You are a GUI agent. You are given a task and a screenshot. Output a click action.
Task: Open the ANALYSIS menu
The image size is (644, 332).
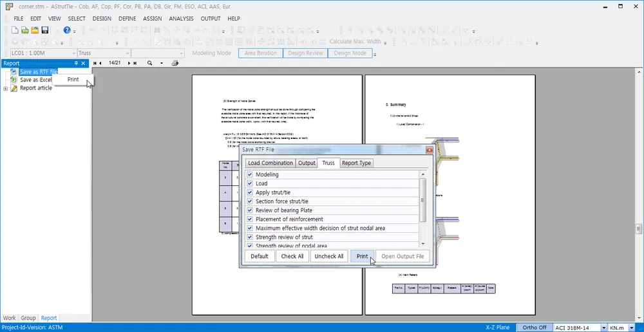[x=181, y=19]
